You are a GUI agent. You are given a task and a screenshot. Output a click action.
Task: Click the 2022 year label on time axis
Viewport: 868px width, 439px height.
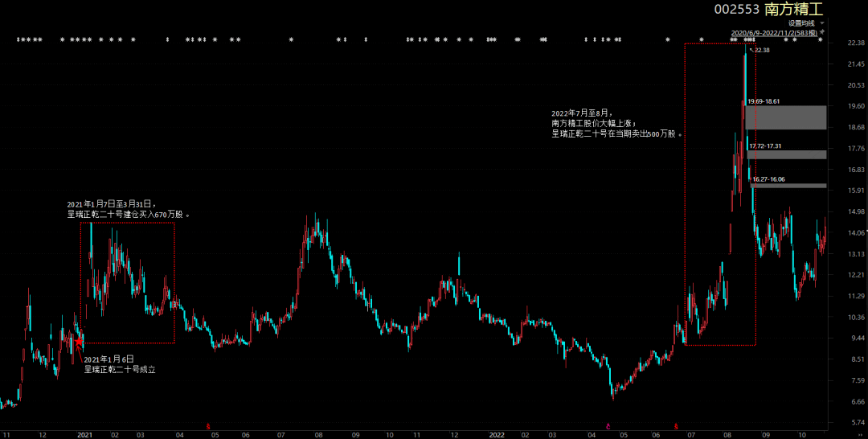[497, 434]
